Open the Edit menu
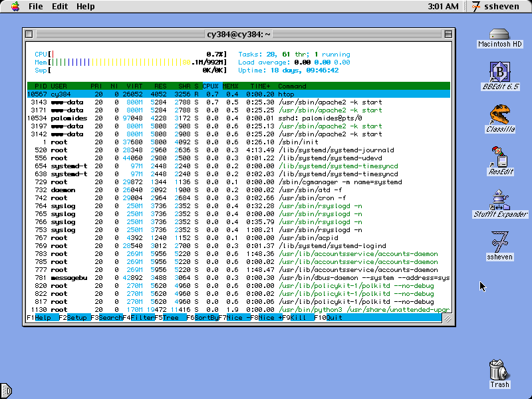Screen dimensions: 532x399 point(60,7)
